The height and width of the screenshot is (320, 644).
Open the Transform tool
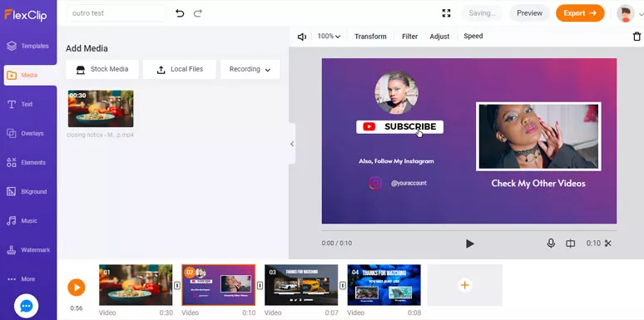[x=370, y=37]
